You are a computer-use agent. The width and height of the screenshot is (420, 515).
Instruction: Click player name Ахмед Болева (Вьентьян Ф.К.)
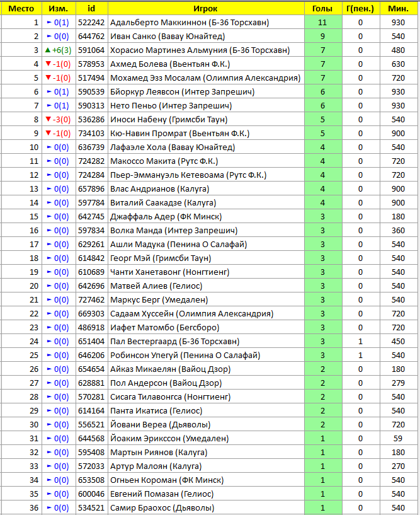pos(170,64)
